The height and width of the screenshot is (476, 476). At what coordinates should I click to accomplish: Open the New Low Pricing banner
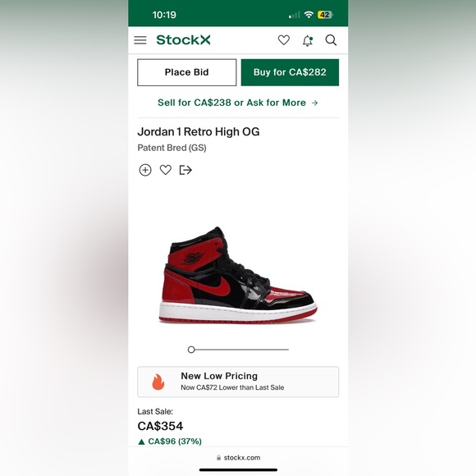[238, 382]
